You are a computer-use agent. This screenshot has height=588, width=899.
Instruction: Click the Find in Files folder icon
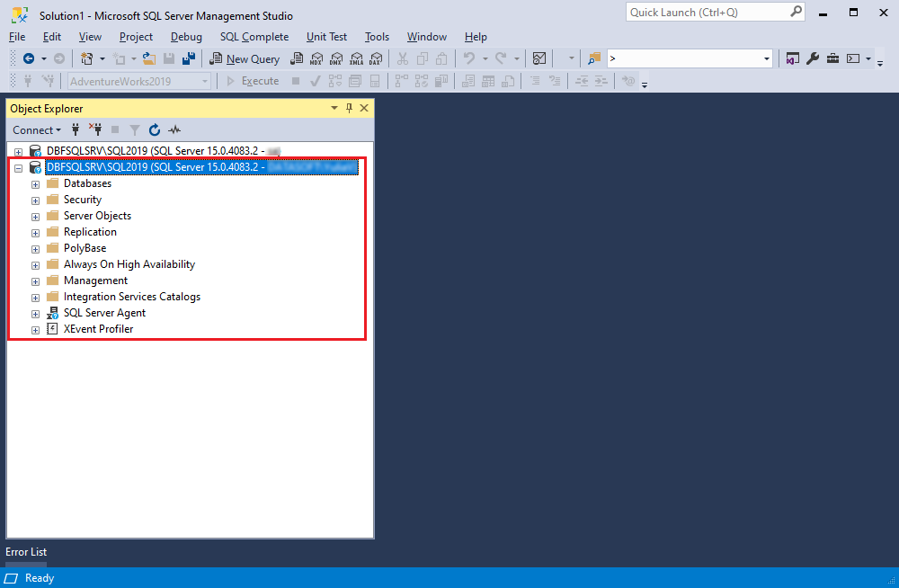[x=594, y=58]
